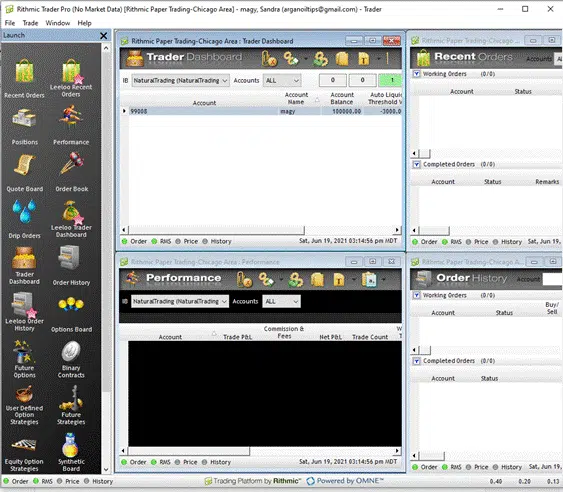
Task: Click RMS status indicator in Performance window
Action: [161, 462]
